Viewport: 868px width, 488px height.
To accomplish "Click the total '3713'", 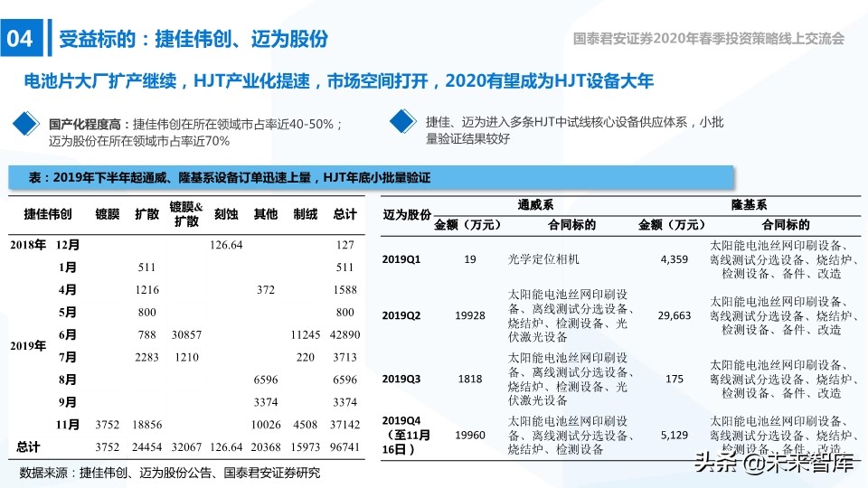I will tap(344, 357).
